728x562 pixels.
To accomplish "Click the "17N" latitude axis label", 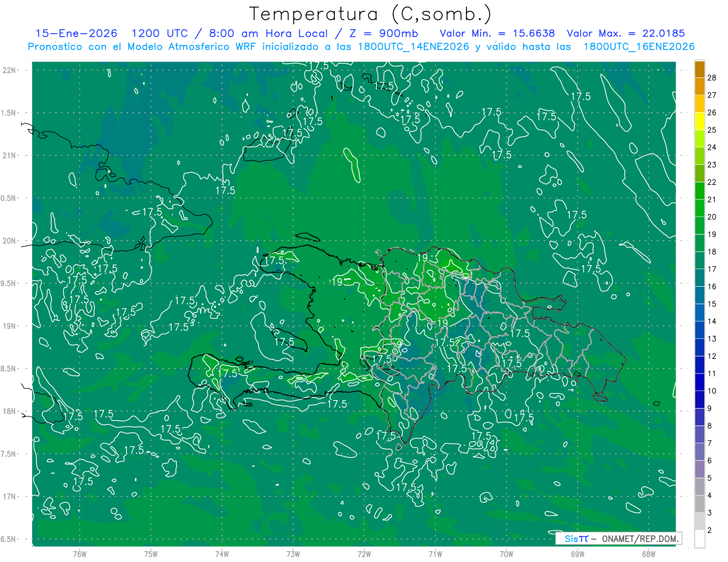I will [x=8, y=497].
